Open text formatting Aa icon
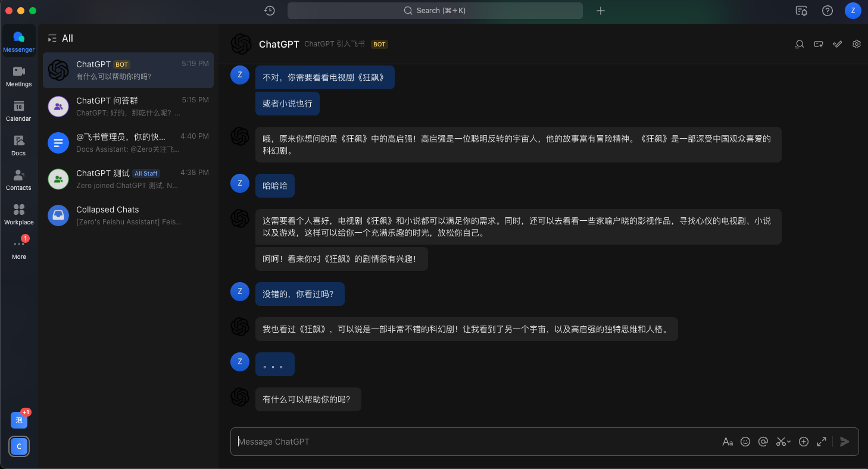Screen dimensions: 868x469 coord(728,442)
